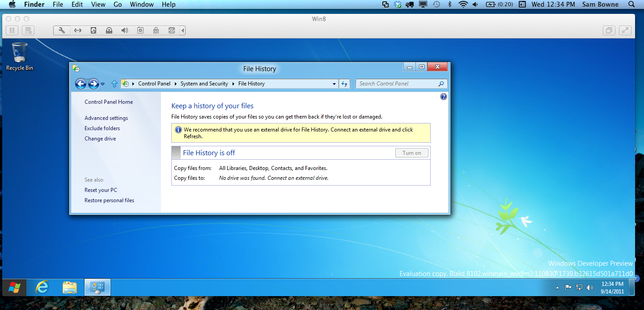The image size is (644, 310).
Task: Click the Windows volume tray icon
Action: coord(590,288)
